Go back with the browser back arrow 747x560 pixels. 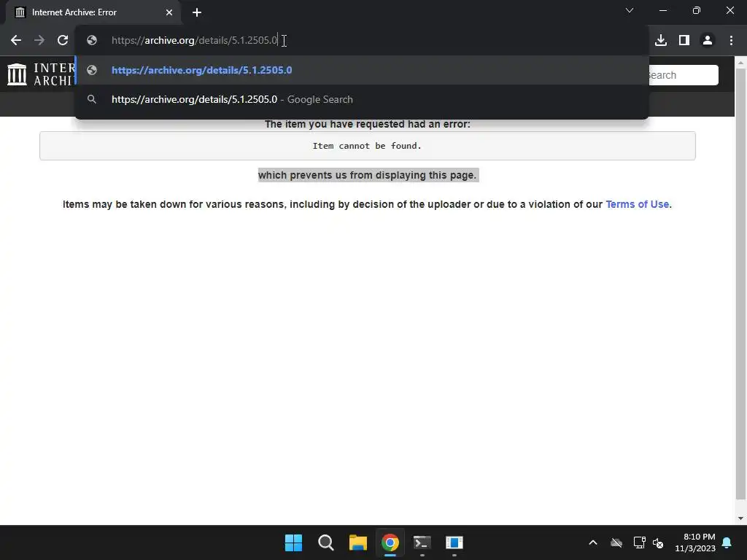pos(16,41)
